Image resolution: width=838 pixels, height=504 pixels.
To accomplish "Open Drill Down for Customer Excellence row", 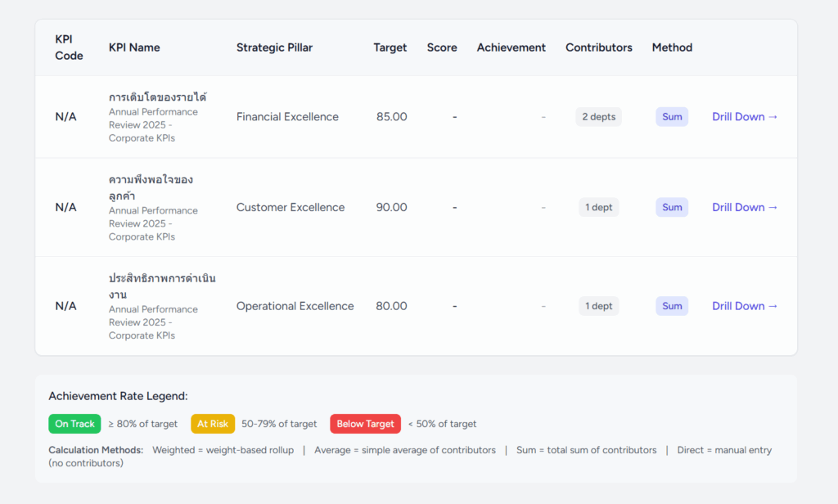I will (745, 207).
